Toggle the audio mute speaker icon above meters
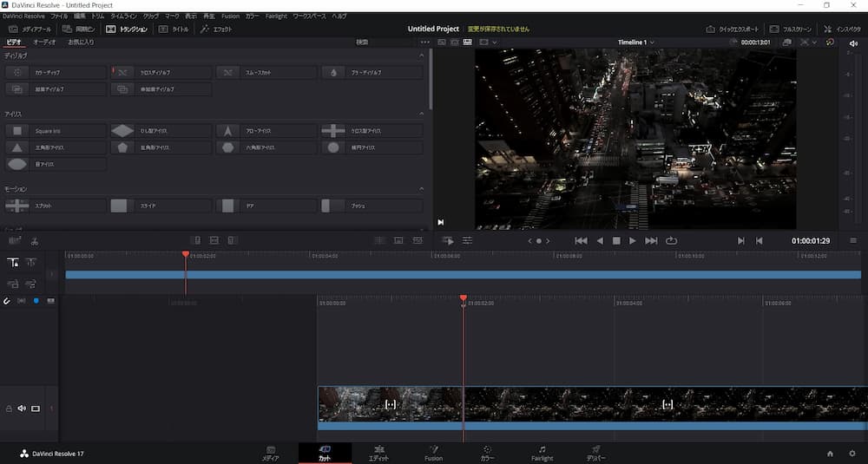868x464 pixels. [853, 42]
